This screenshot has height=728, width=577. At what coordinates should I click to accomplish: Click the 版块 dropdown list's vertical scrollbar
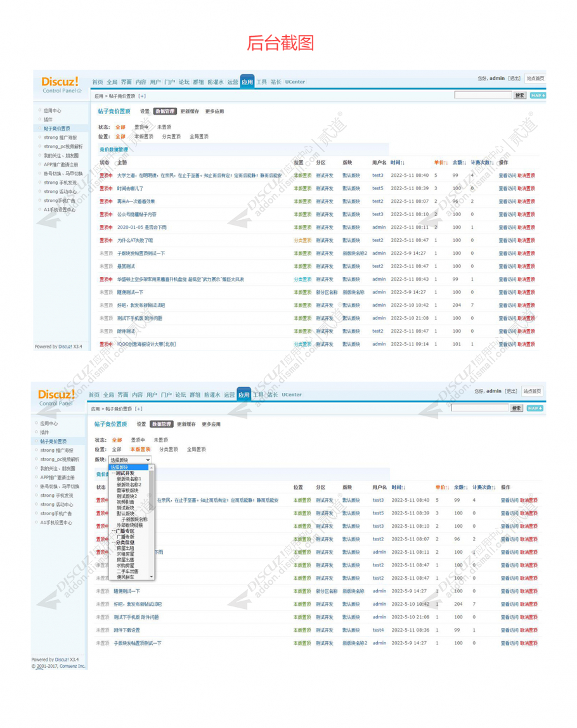152,522
